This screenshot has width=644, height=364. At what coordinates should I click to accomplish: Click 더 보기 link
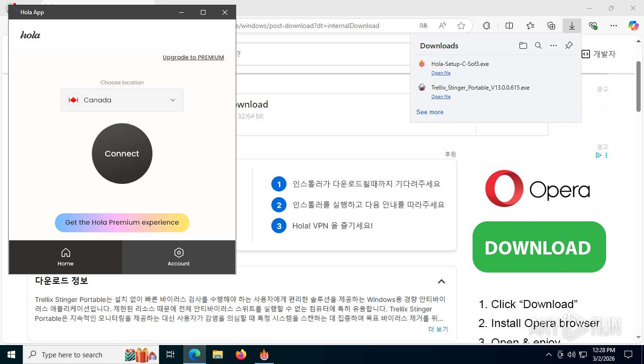click(438, 329)
